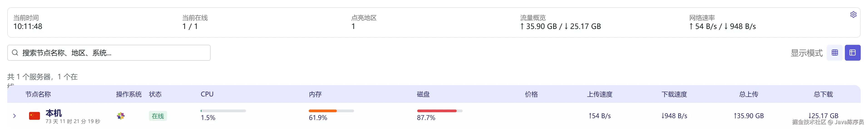Open the 本机 node name link
This screenshot has width=868, height=129.
(x=54, y=113)
